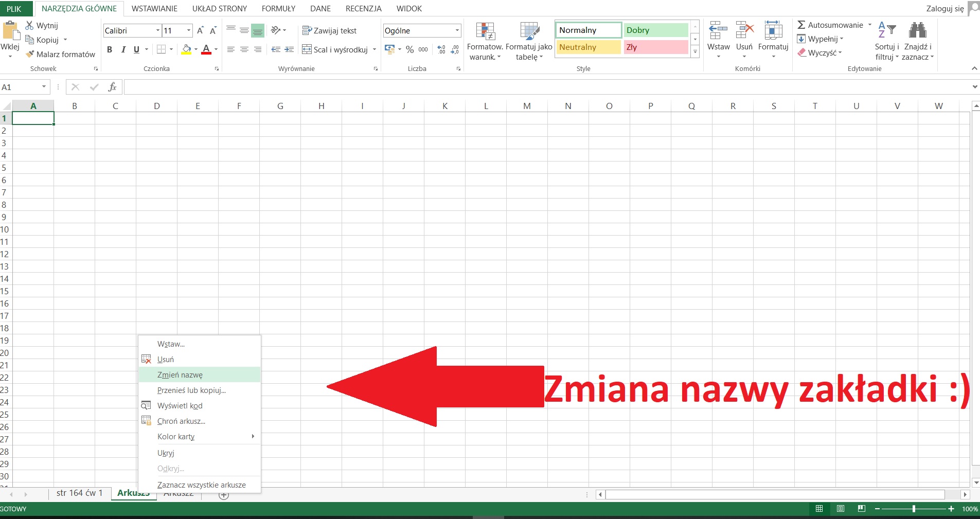
Task: Expand the Wypełnij fill dropdown
Action: pyautogui.click(x=842, y=39)
